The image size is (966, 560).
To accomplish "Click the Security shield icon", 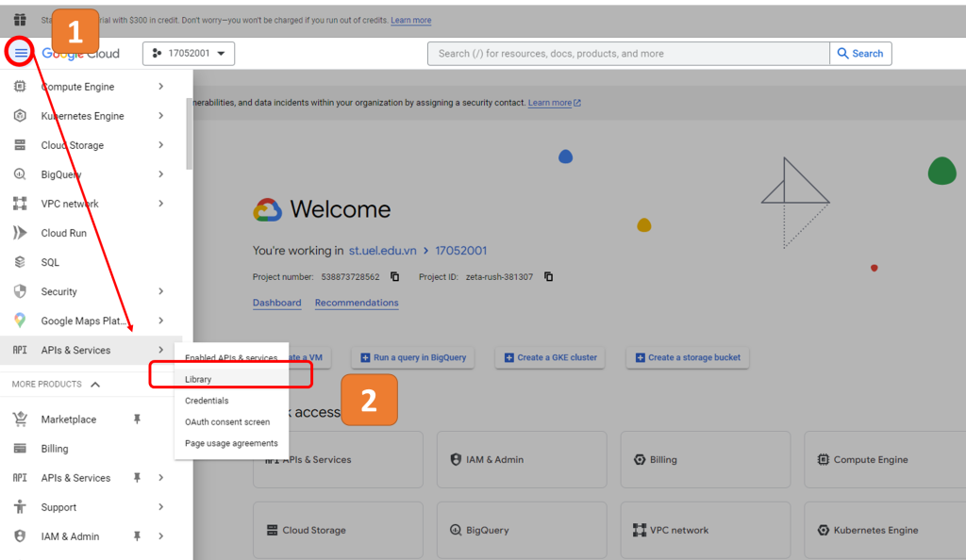I will 20,291.
